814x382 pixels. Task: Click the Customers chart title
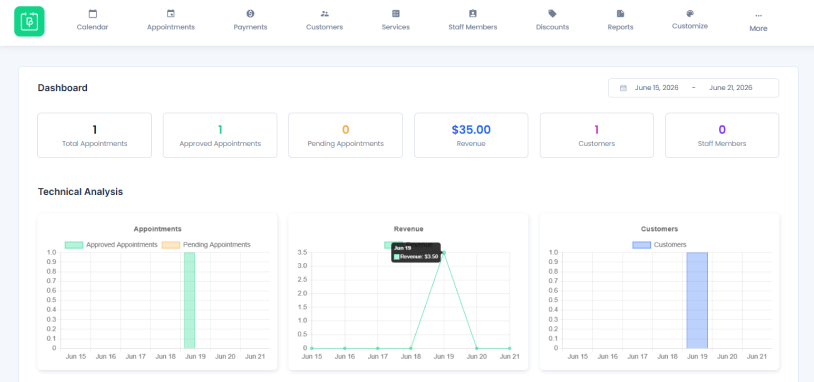coord(659,229)
